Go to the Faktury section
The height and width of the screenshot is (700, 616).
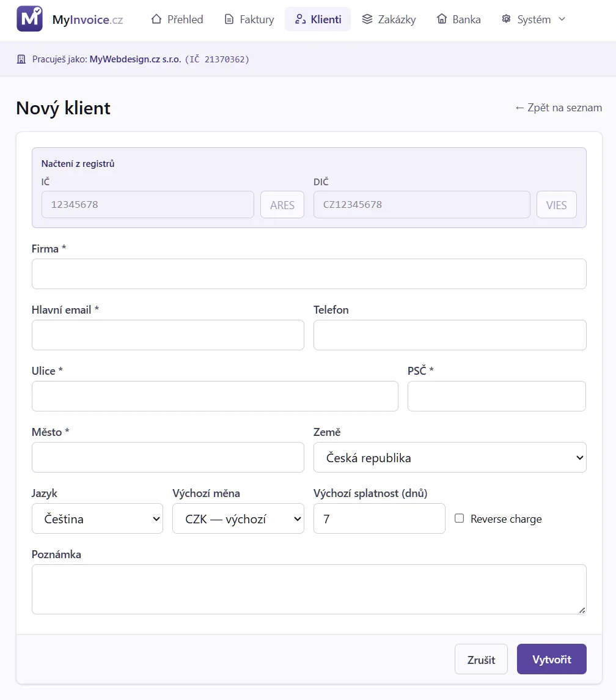(x=249, y=19)
